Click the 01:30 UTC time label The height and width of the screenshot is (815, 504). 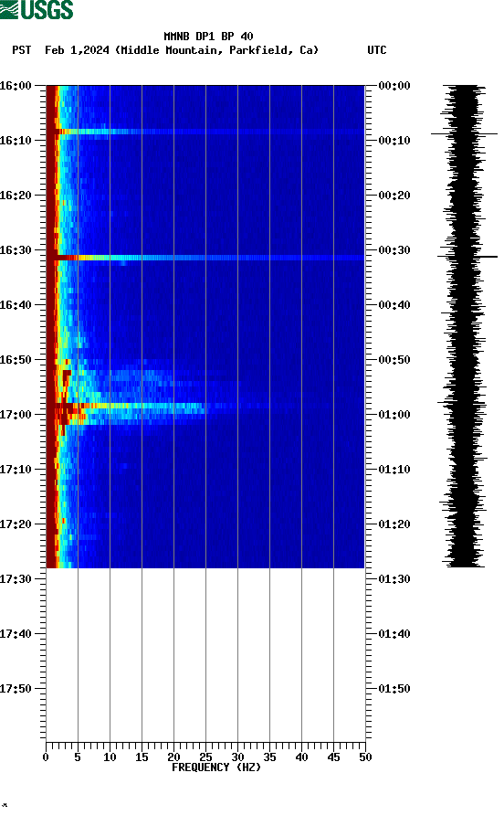[x=394, y=579]
